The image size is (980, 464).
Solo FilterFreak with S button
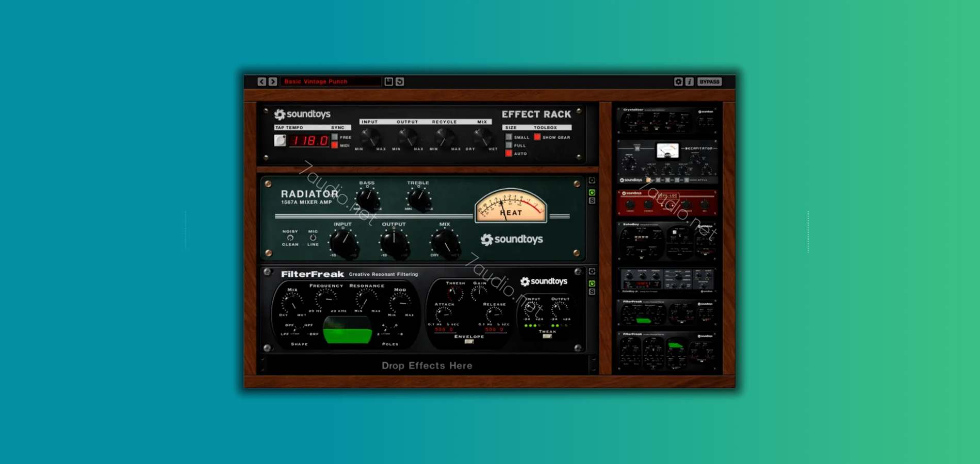point(592,292)
